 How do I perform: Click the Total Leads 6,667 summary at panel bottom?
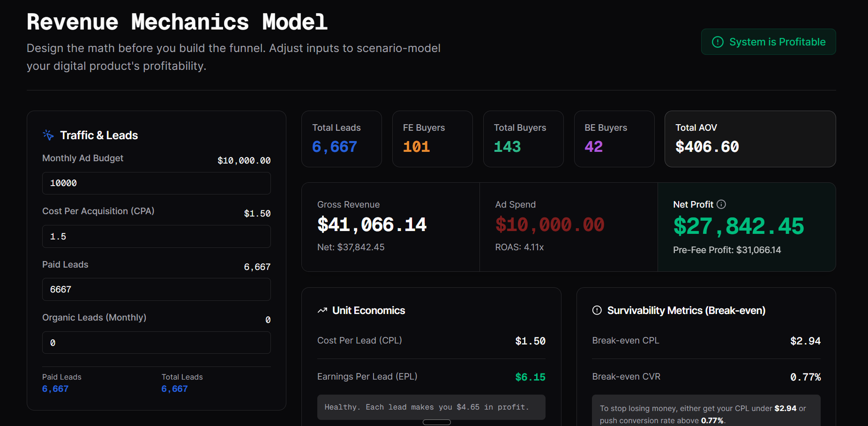175,389
